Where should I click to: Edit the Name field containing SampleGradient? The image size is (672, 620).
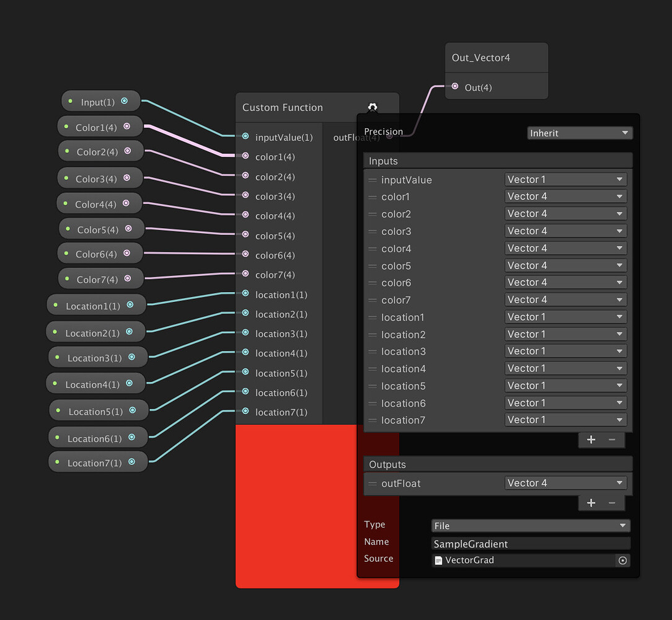tap(530, 544)
